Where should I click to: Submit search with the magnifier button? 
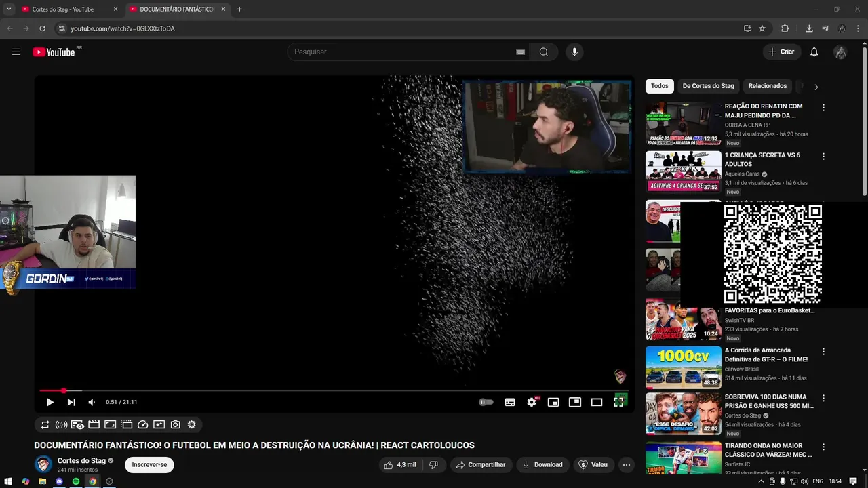544,52
